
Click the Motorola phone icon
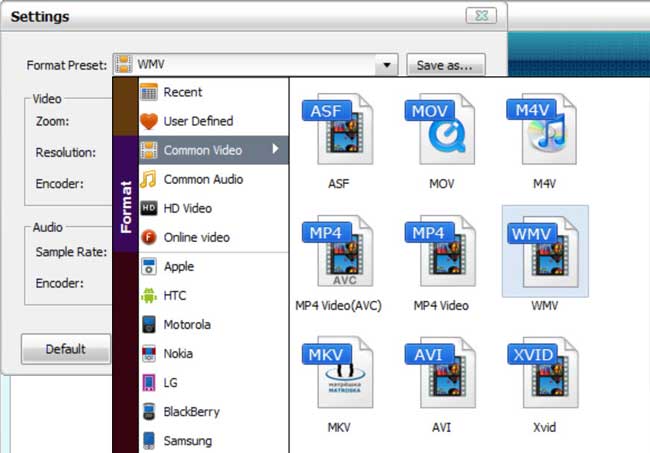tap(149, 325)
